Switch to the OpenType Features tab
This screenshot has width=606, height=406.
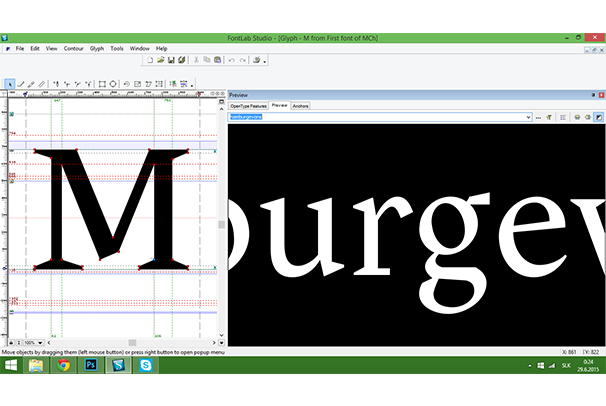click(249, 105)
